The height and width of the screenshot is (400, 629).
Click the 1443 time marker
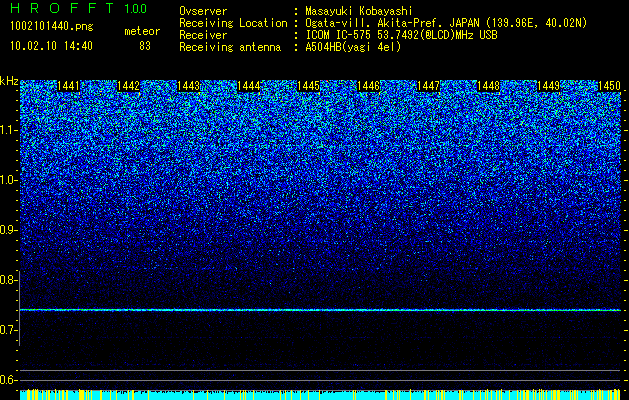click(189, 86)
